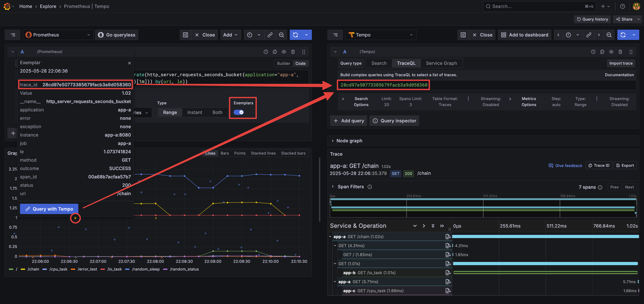Disable the Exemplars toggle switch
644x304 pixels.
click(x=239, y=112)
